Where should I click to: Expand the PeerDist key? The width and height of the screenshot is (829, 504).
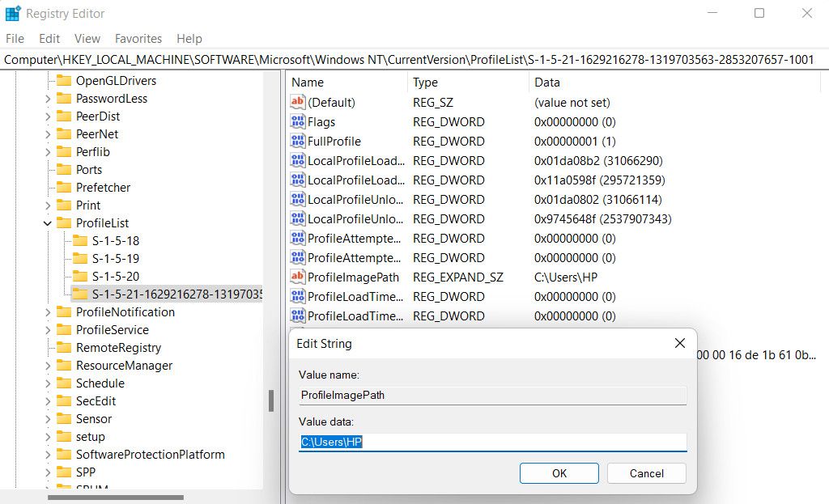[47, 116]
